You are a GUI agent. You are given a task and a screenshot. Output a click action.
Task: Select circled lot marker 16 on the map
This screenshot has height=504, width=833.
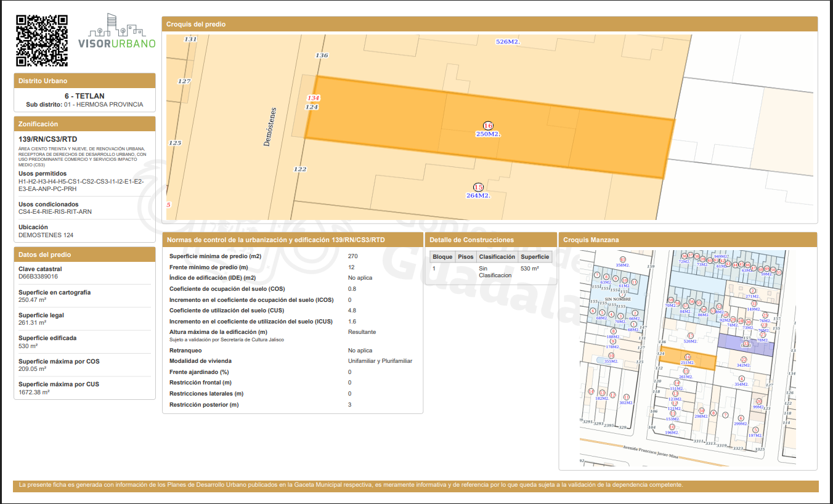click(x=488, y=126)
